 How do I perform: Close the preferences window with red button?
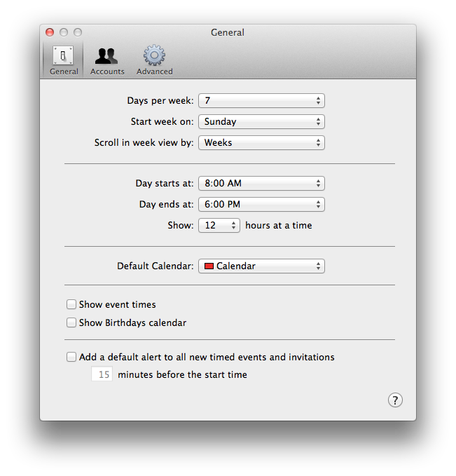(x=50, y=32)
